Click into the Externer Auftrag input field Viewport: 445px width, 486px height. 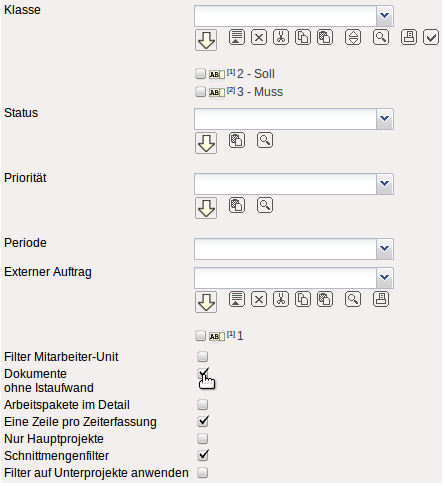pyautogui.click(x=285, y=278)
